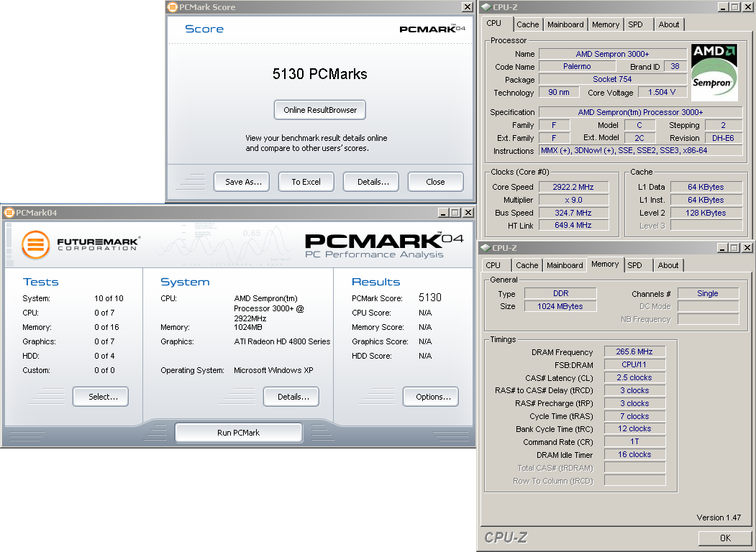Click the Microsoft Windows XP text
Screen dimensions: 756x552
point(273,370)
